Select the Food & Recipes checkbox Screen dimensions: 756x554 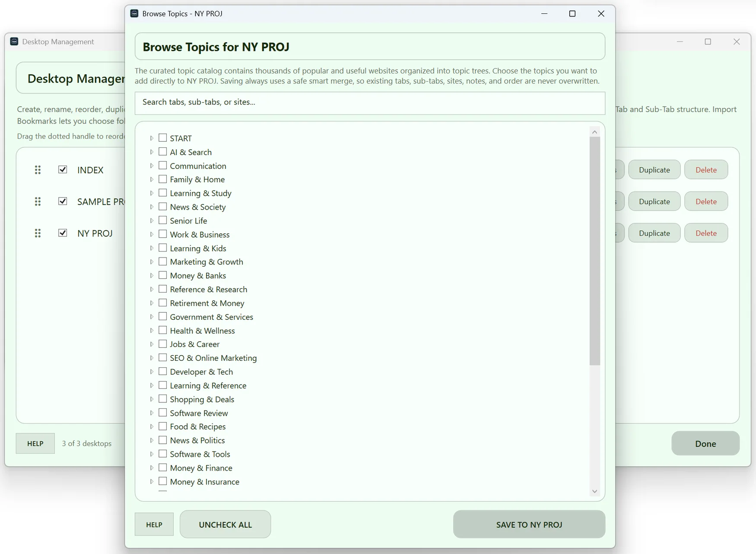(x=162, y=426)
